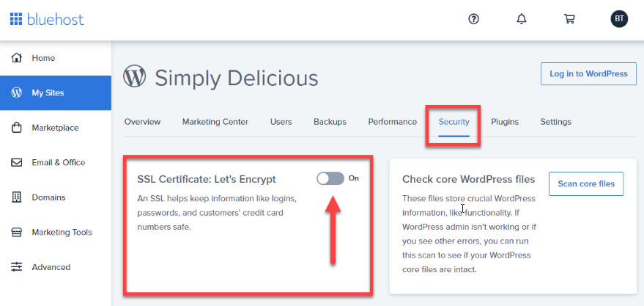Screen dimensions: 644x306
Task: Click the Bluehost logo
Action: tap(46, 19)
